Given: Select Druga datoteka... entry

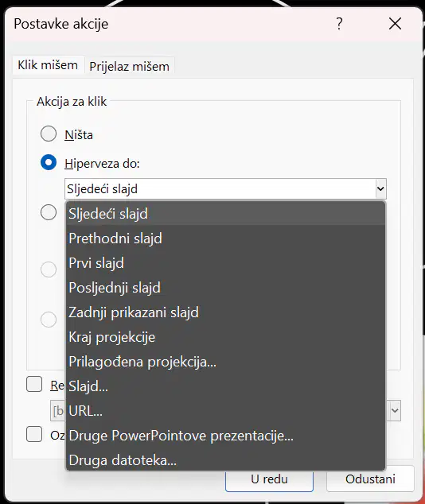Looking at the screenshot, I should (x=225, y=460).
